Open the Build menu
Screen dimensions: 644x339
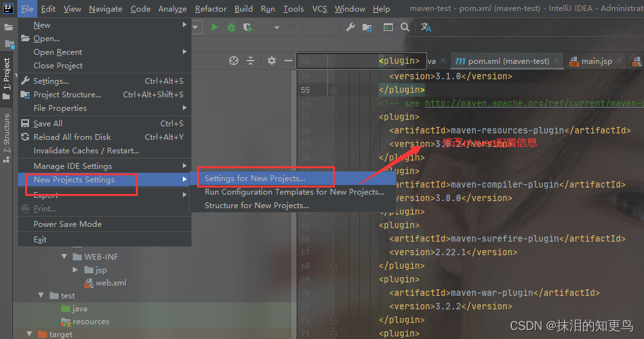click(x=243, y=8)
